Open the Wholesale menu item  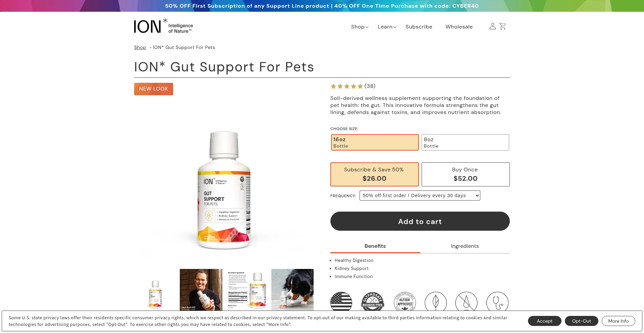click(459, 27)
